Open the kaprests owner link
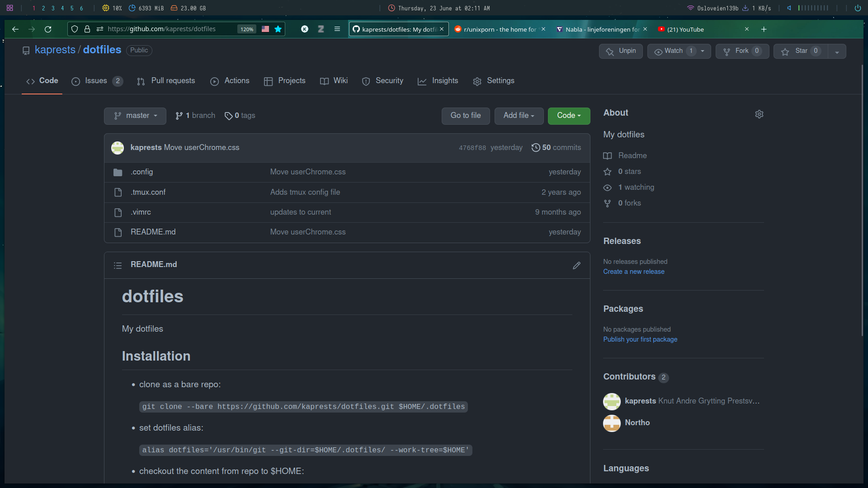 [x=55, y=50]
